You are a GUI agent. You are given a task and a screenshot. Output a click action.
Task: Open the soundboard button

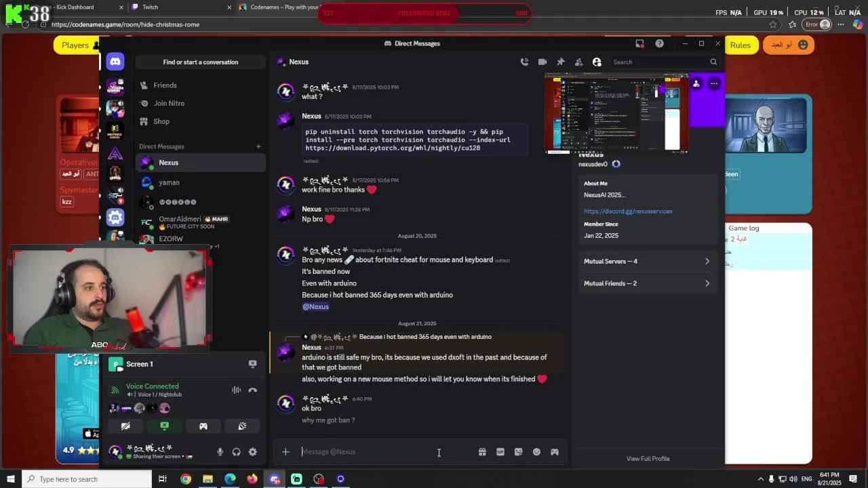(242, 426)
